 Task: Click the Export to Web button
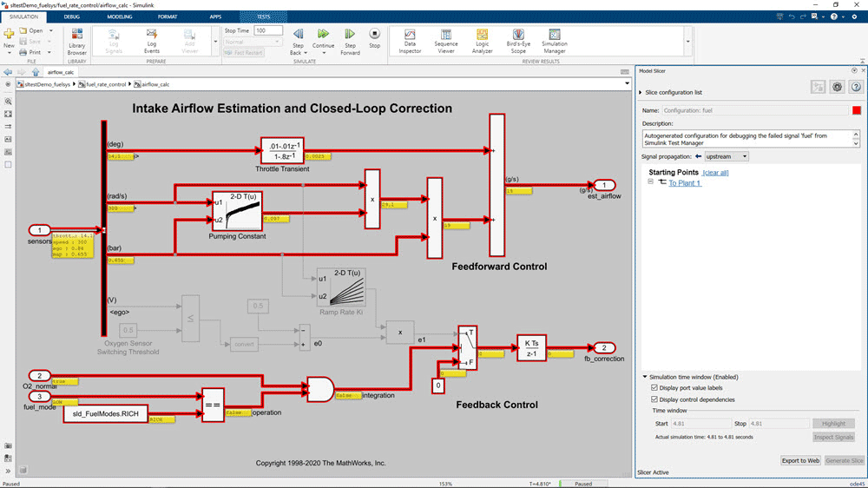[799, 460]
